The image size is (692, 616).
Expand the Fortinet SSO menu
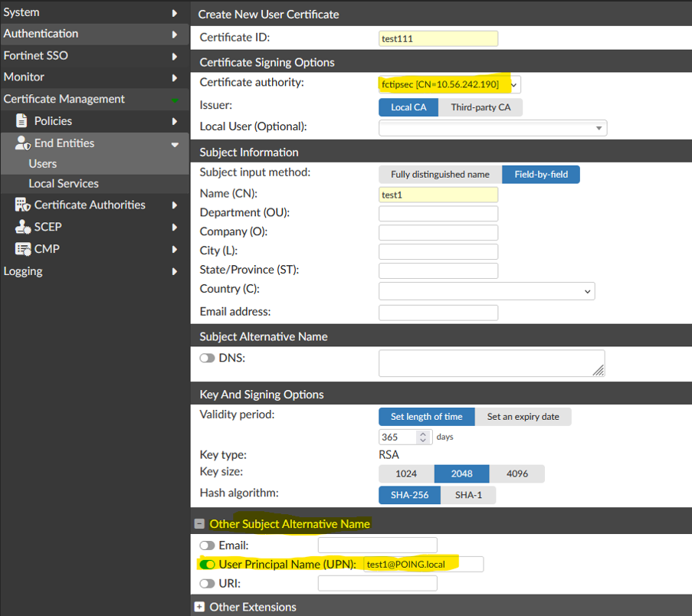(x=174, y=56)
